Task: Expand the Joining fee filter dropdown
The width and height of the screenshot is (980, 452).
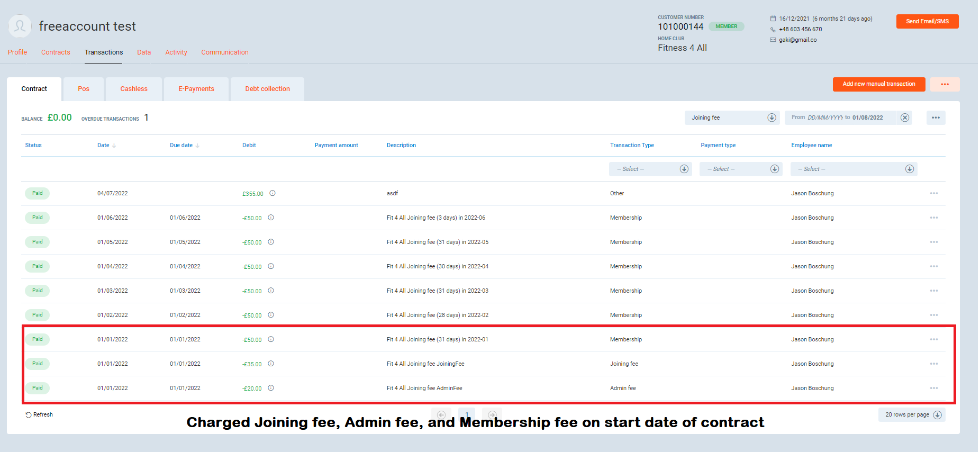Action: pyautogui.click(x=772, y=117)
